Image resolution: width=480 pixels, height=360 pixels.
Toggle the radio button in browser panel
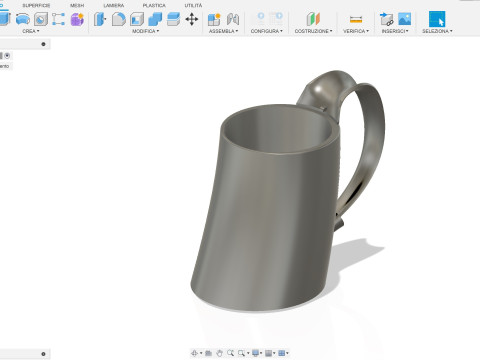(7, 56)
